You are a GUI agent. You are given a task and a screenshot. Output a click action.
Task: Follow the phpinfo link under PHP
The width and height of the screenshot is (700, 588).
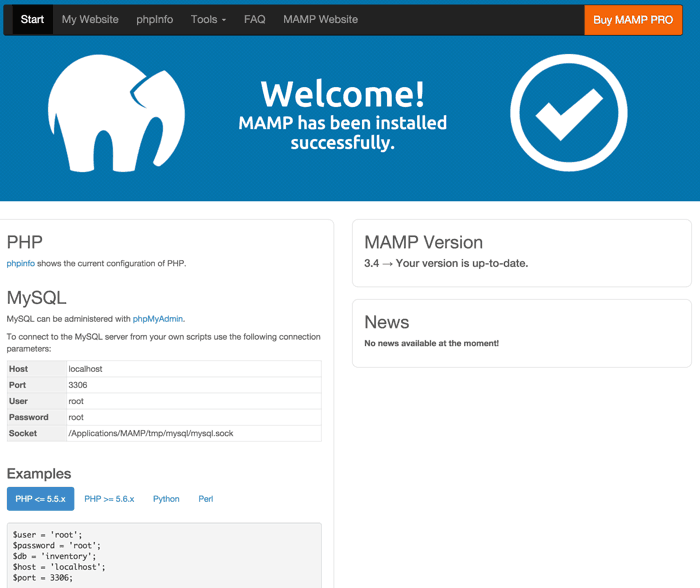point(21,263)
